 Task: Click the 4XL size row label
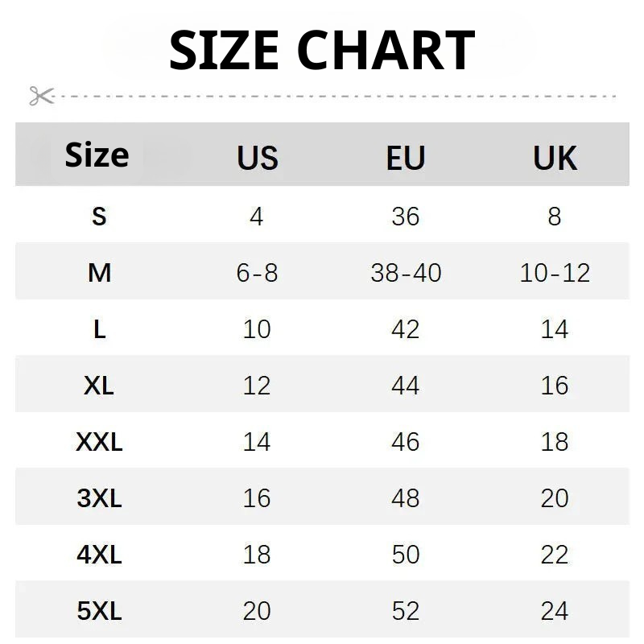[x=99, y=555]
